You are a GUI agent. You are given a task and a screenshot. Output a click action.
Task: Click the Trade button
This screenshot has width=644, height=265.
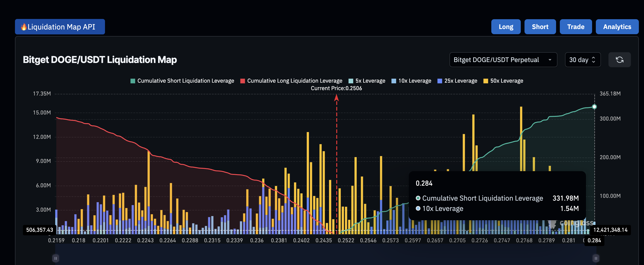(575, 27)
